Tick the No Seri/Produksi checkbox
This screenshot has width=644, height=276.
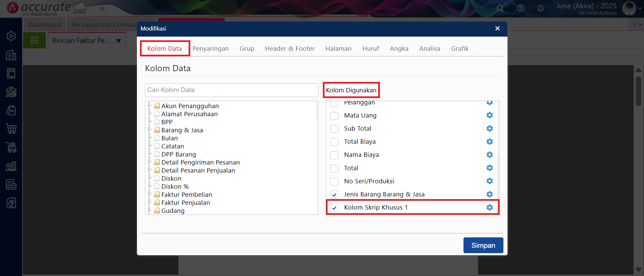(x=334, y=182)
